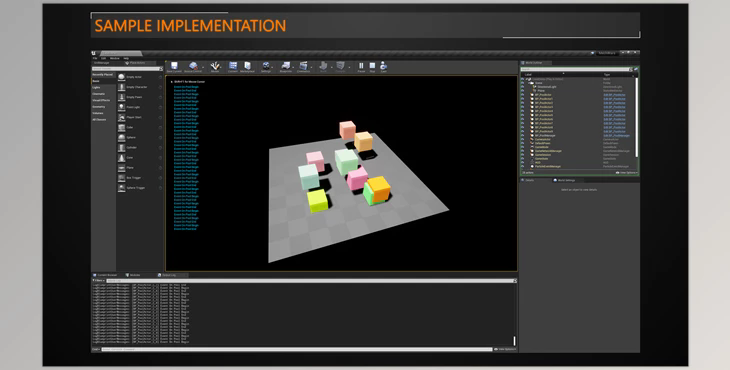Open the Filters dropdown in Output Log

click(x=98, y=281)
